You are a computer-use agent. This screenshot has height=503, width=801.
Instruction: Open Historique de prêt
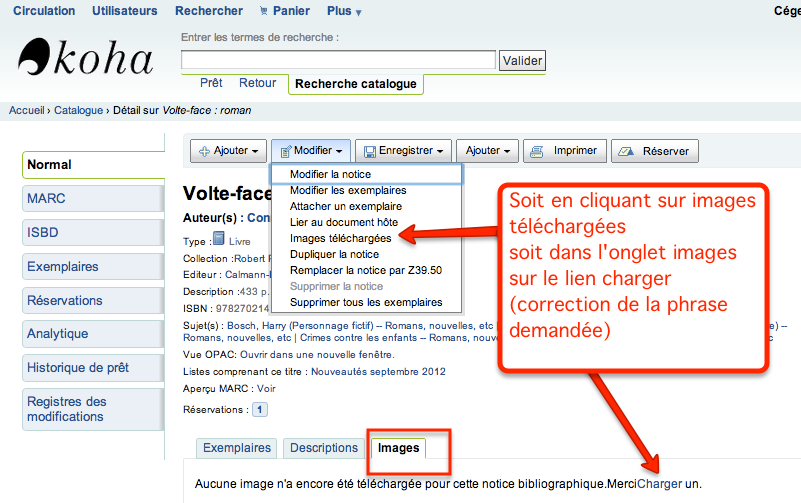click(x=93, y=368)
